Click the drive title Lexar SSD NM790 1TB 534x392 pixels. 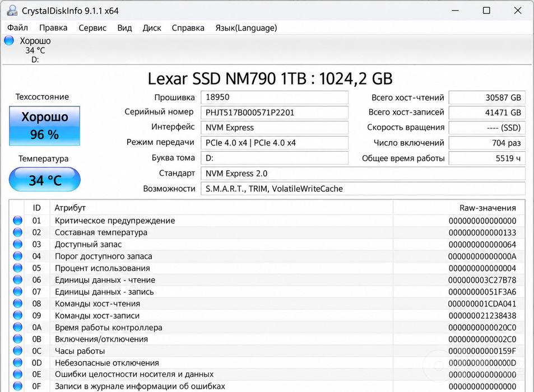click(270, 78)
